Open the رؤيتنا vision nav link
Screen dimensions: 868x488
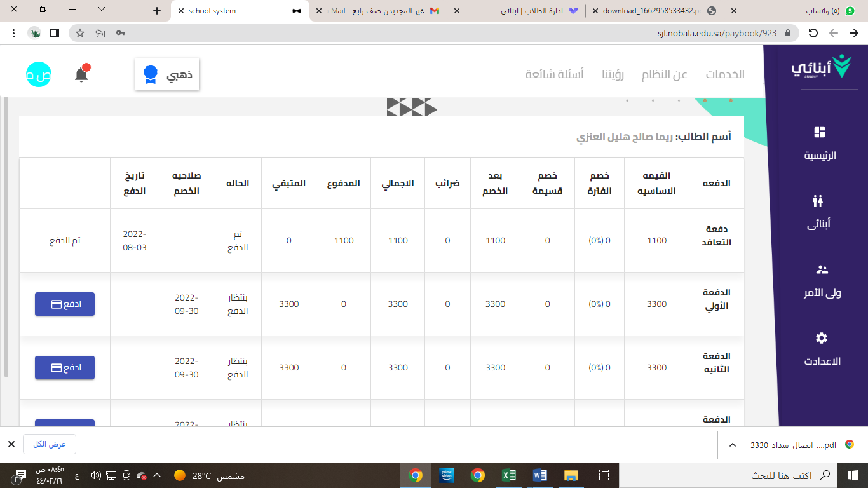click(613, 74)
